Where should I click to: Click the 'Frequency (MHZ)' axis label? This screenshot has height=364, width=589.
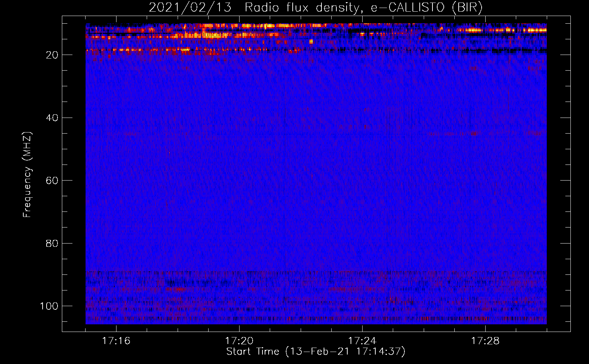coord(27,175)
